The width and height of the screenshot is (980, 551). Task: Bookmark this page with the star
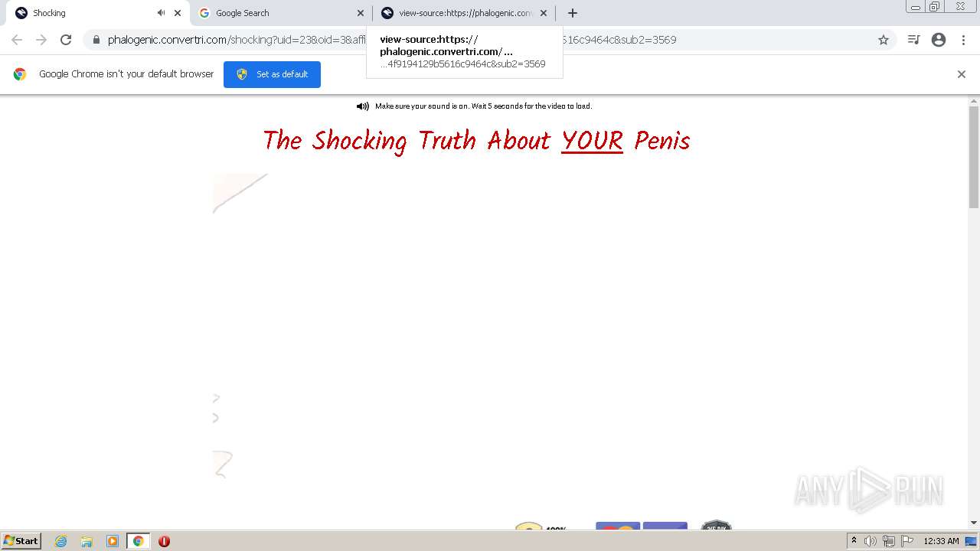(x=884, y=40)
